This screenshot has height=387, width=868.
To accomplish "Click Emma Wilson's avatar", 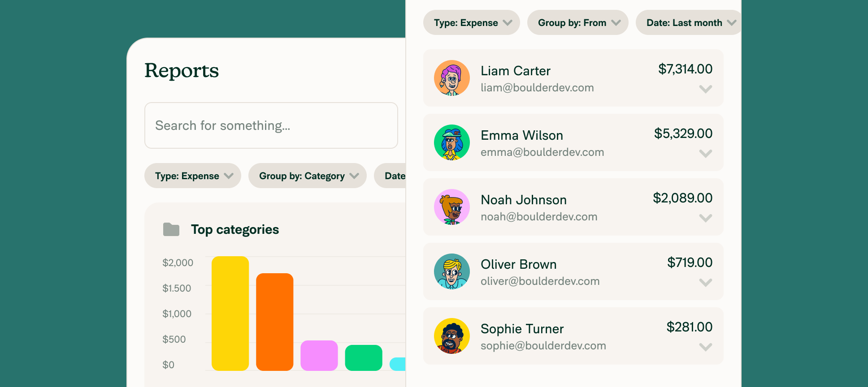I will click(452, 142).
